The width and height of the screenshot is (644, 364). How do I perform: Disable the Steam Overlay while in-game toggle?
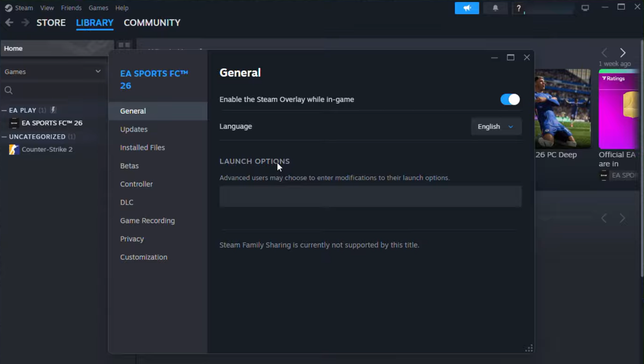[510, 99]
